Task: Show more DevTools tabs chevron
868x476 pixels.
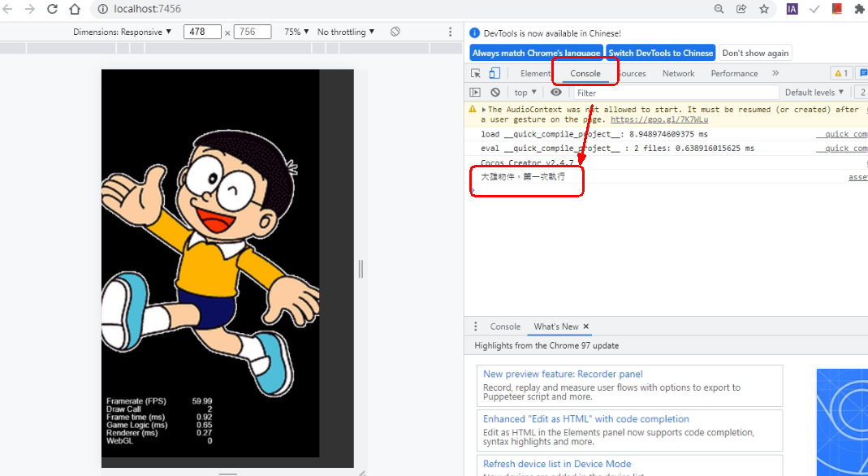Action: tap(775, 73)
